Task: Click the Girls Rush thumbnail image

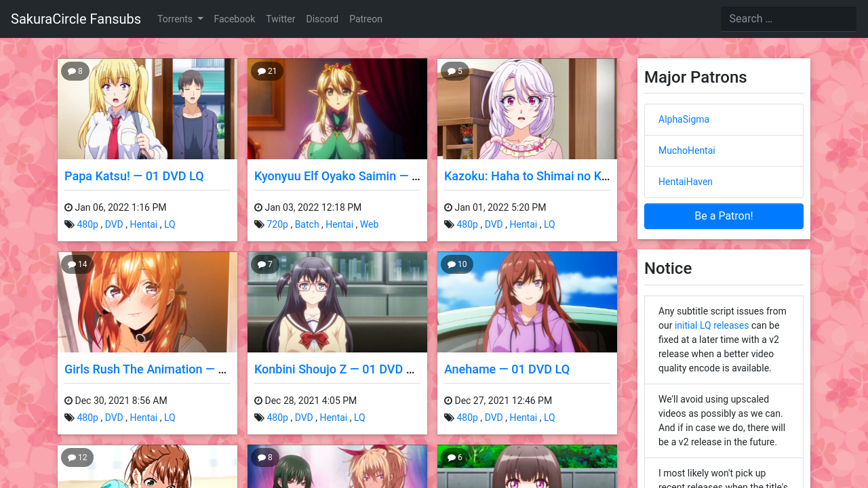Action: 147,302
